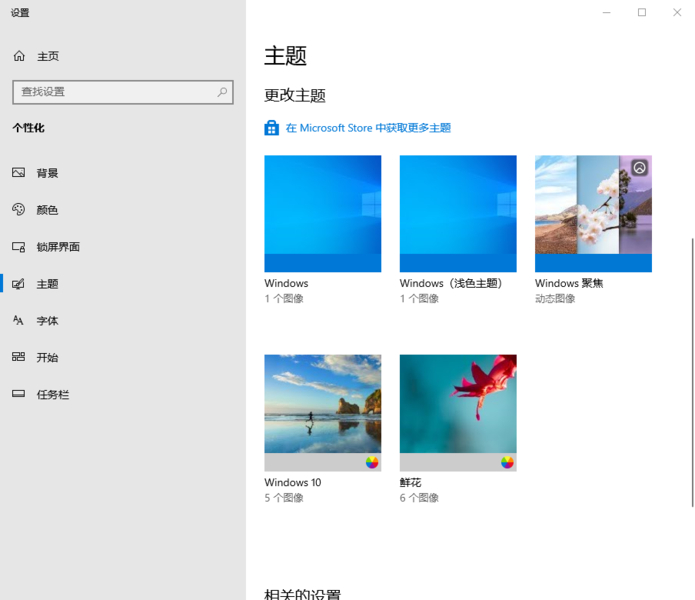Apply the 鲜花 flower theme thumbnail
This screenshot has width=695, height=600.
[x=458, y=413]
